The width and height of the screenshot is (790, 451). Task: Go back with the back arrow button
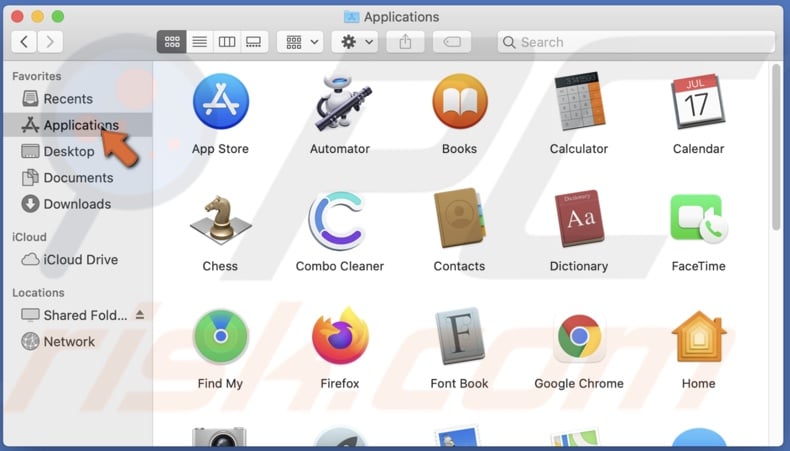pos(24,42)
